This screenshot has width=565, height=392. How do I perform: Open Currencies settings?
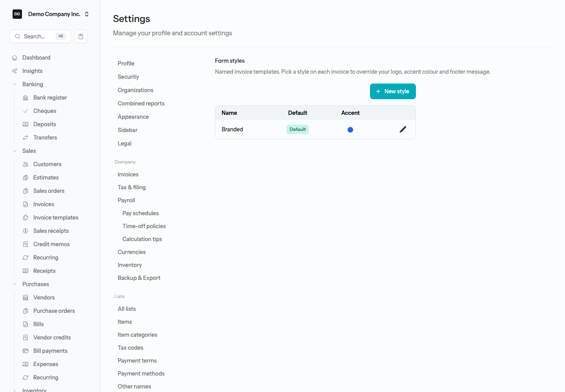(x=132, y=252)
